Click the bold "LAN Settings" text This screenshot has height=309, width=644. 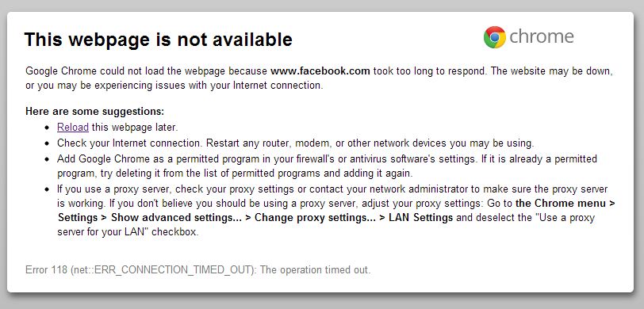click(x=420, y=218)
